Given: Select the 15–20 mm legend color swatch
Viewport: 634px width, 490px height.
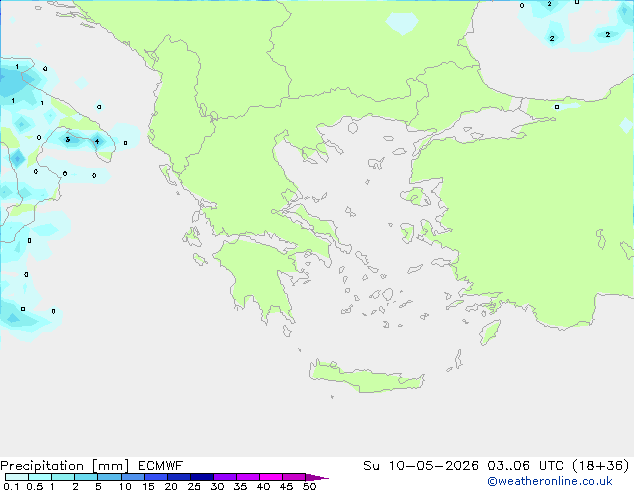Looking at the screenshot, I should click(156, 477).
